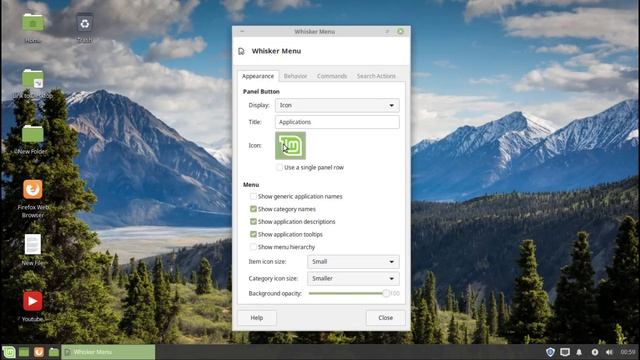Click the Help button
This screenshot has height=360, width=640.
pyautogui.click(x=257, y=318)
